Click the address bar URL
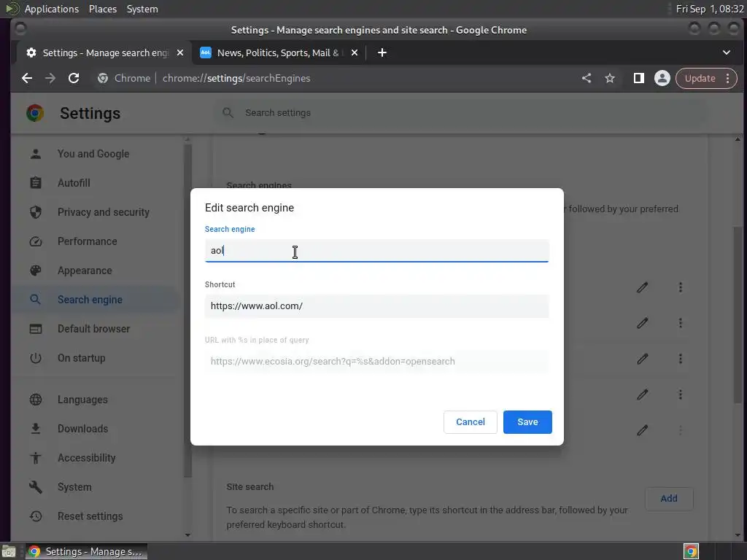747x560 pixels. pyautogui.click(x=236, y=78)
